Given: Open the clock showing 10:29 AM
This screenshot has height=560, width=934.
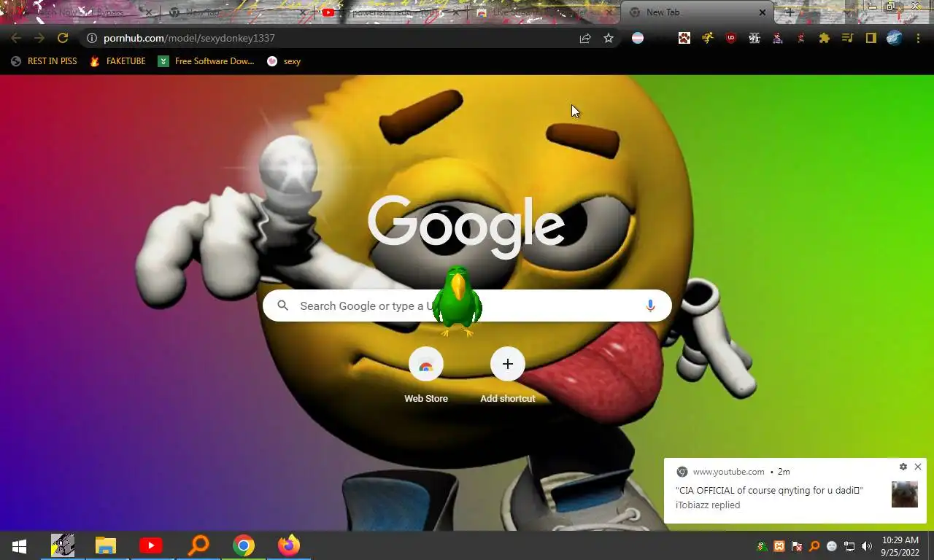Looking at the screenshot, I should coord(900,546).
